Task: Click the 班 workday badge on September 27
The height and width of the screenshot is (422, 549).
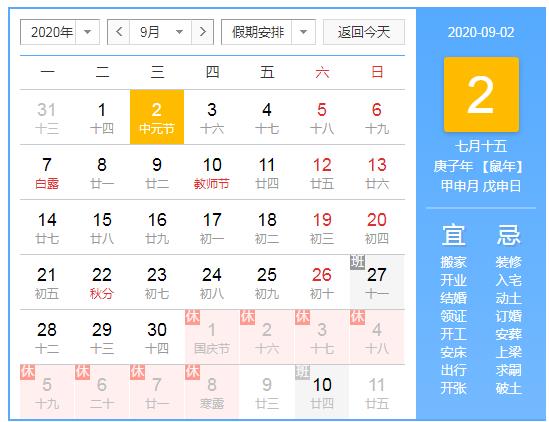Action: [x=357, y=262]
